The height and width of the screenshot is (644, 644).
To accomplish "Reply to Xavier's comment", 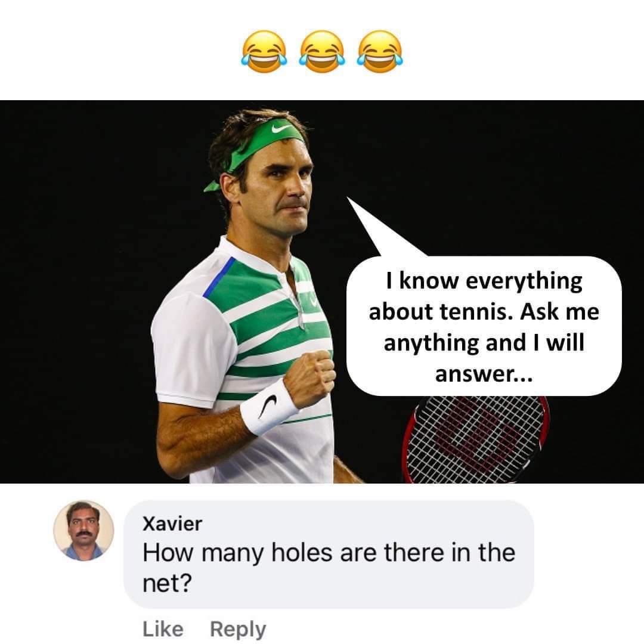I will tap(238, 630).
